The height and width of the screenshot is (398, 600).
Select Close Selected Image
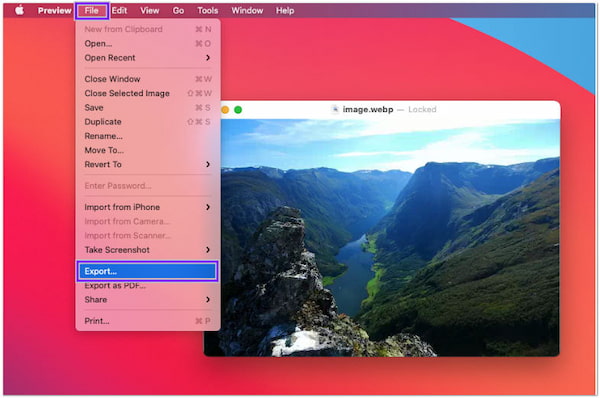pos(148,93)
